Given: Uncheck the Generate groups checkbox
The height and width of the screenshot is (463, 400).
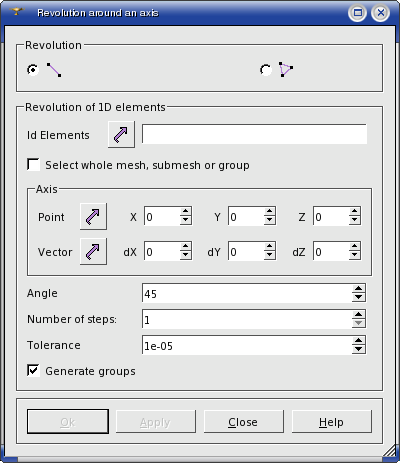Looking at the screenshot, I should pyautogui.click(x=33, y=371).
